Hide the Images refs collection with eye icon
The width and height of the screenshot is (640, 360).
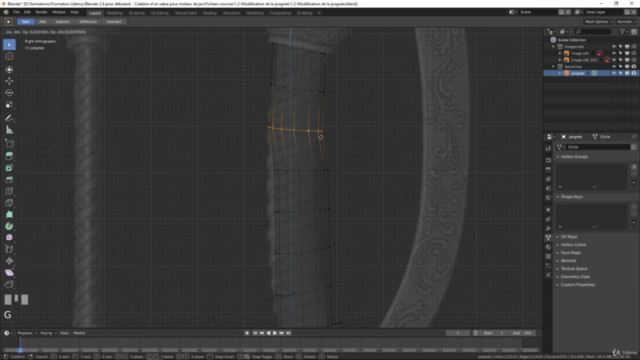613,47
